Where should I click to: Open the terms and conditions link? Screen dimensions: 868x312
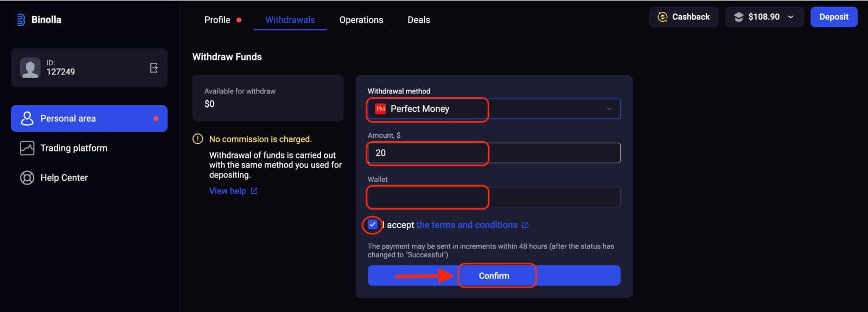(467, 225)
